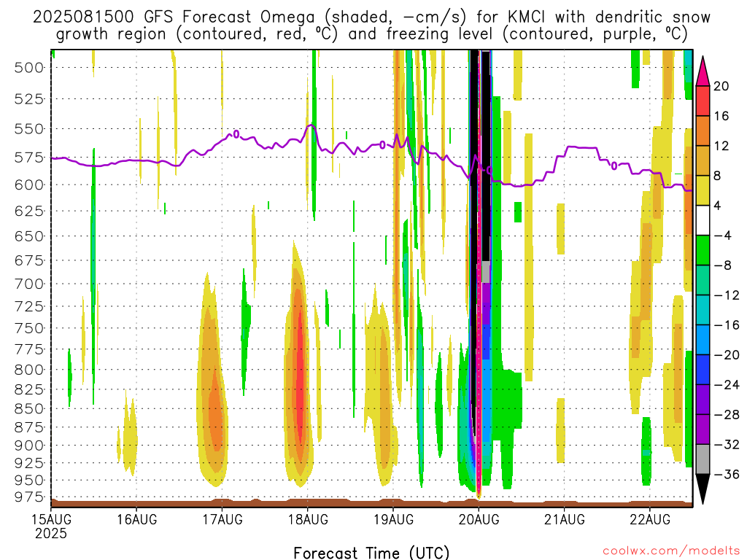Click the 850 pressure level label

pos(29,408)
